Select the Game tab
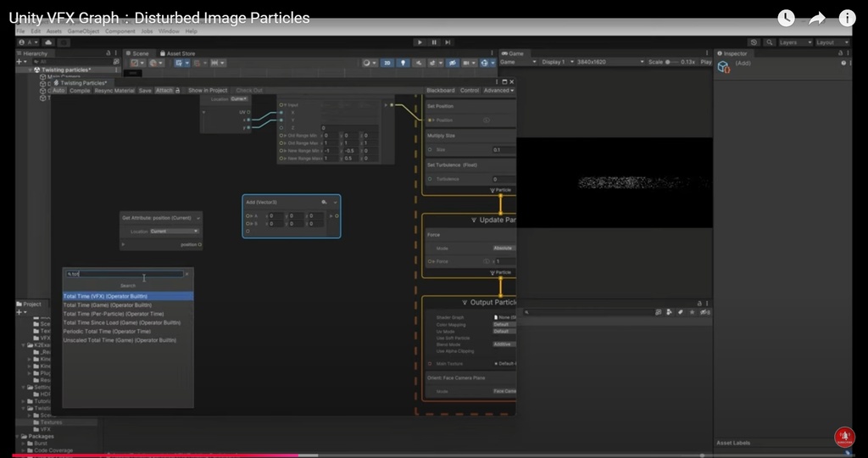868x458 pixels. 513,53
